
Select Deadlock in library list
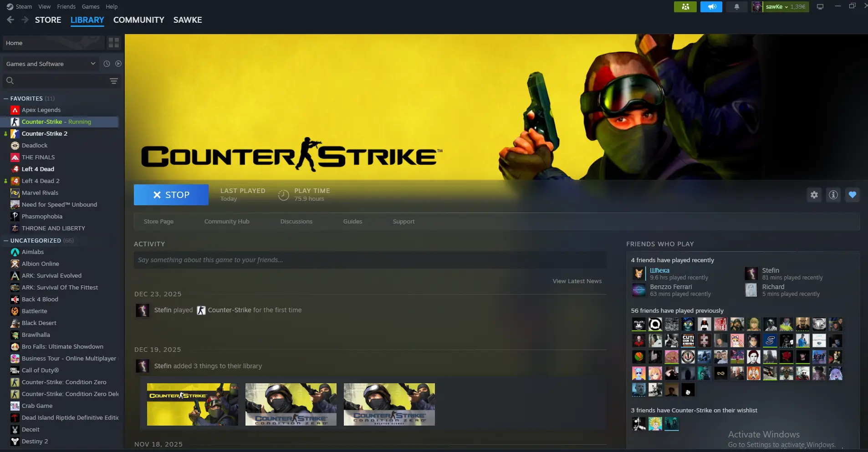click(35, 146)
